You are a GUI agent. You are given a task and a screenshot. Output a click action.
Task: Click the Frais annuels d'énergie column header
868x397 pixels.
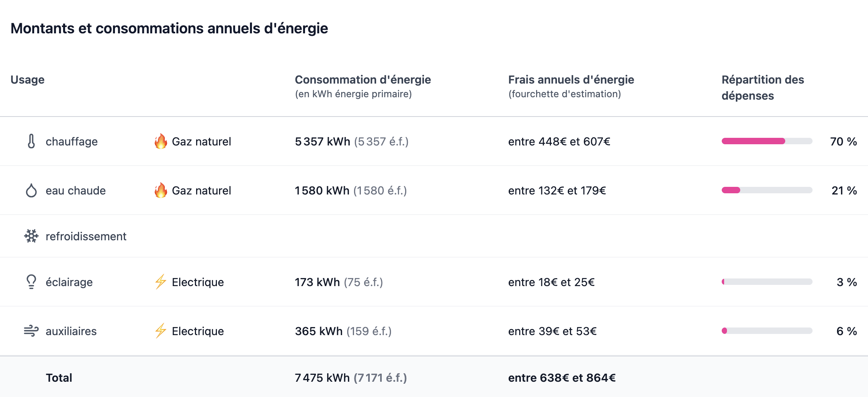[x=571, y=80]
